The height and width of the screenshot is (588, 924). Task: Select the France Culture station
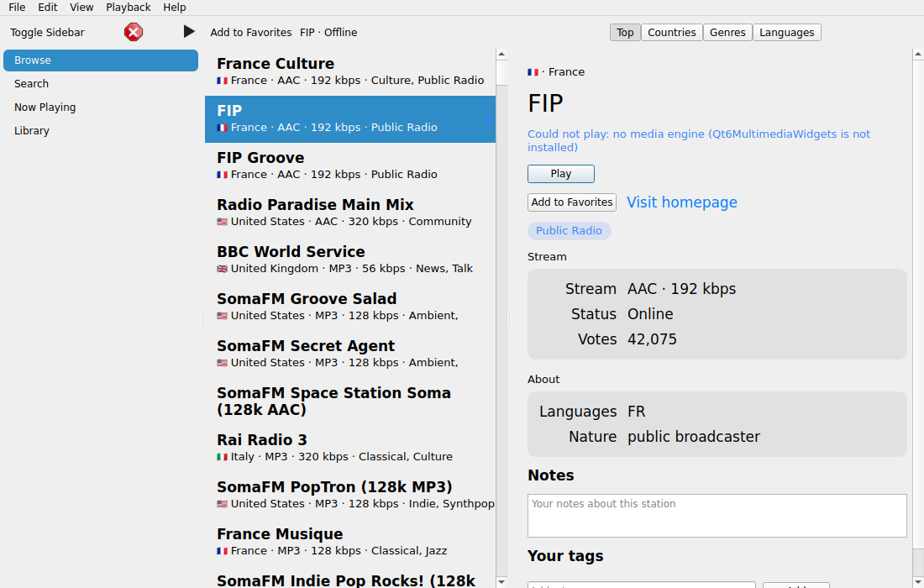point(350,71)
